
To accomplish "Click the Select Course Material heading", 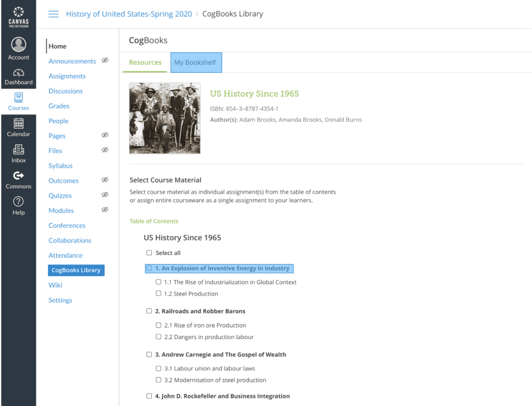I will point(166,180).
